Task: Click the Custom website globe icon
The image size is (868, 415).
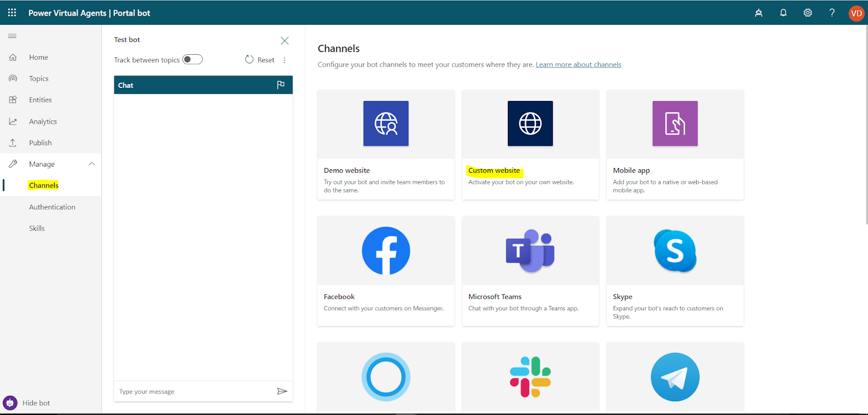Action: click(530, 123)
